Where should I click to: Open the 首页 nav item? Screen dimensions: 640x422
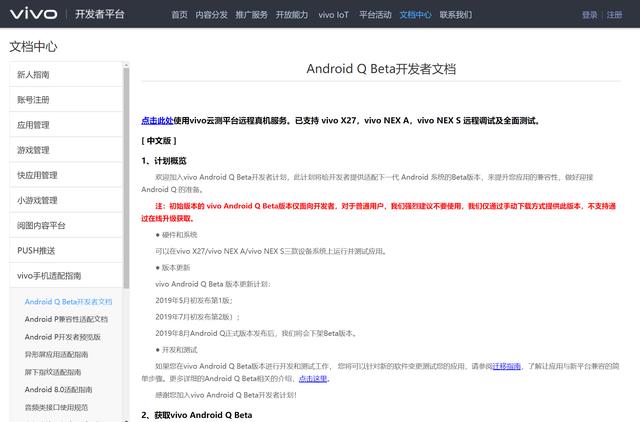coord(179,15)
